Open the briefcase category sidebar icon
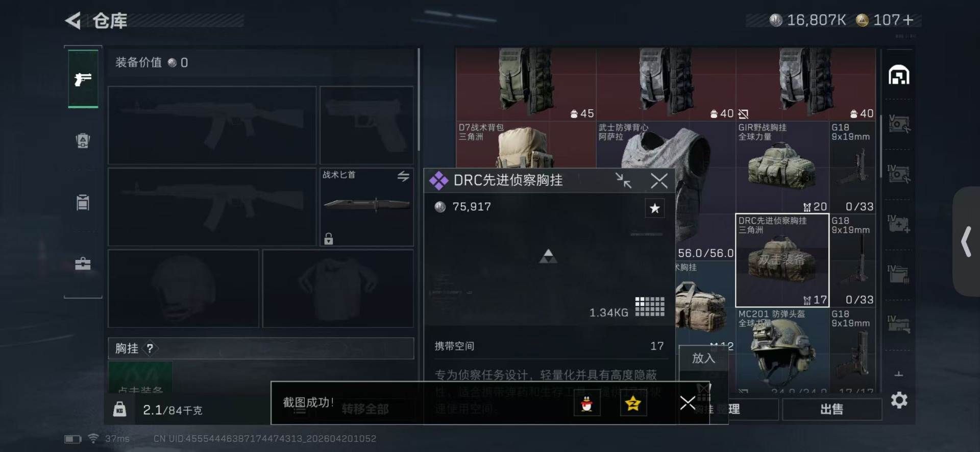The image size is (980, 452). pos(83,264)
